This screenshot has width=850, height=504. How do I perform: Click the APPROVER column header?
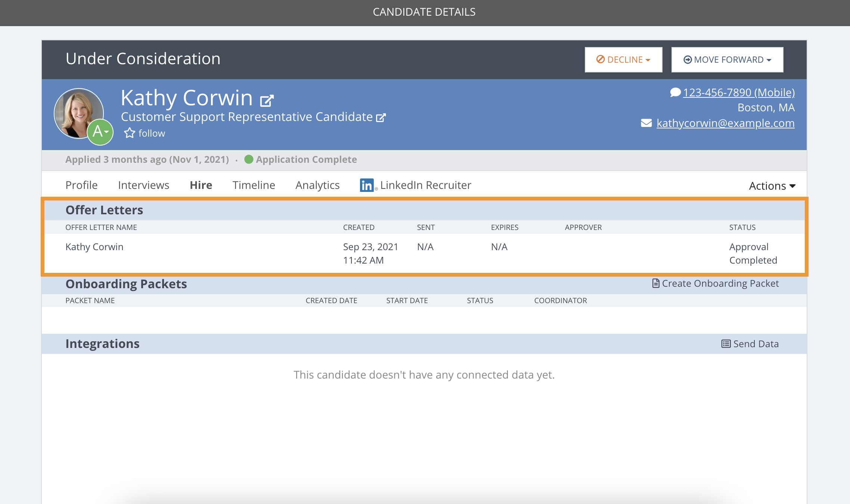pos(583,227)
